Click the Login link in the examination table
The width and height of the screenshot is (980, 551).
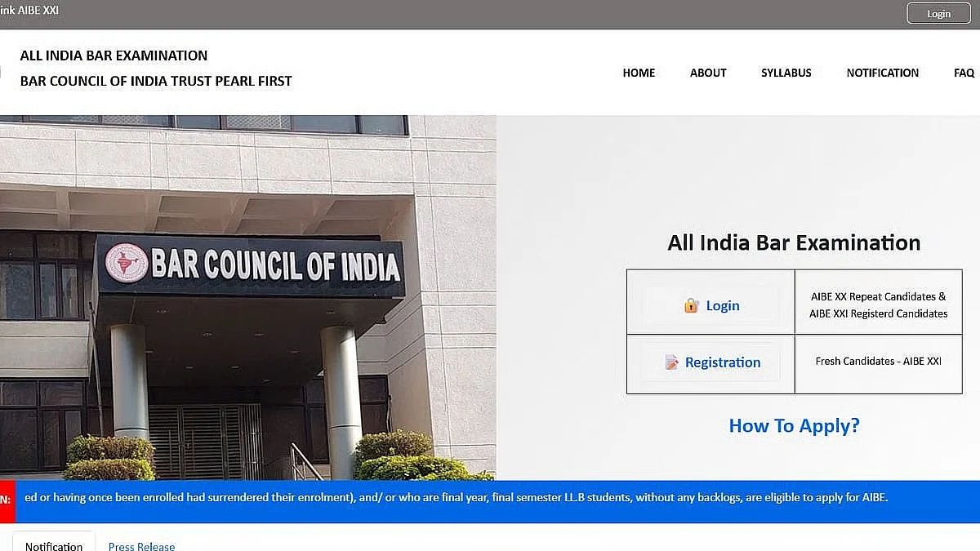pos(723,305)
